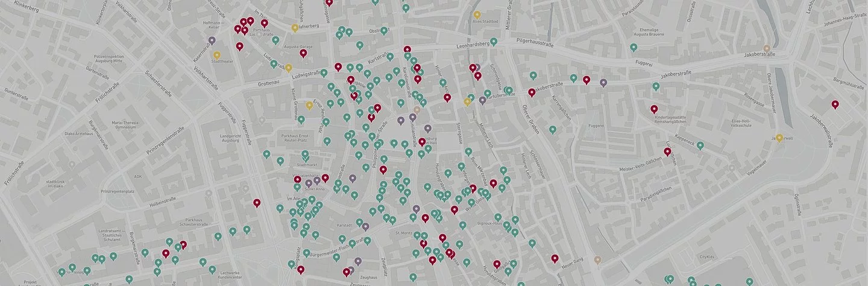
Task: Select the teal pin left of Augusta-Garage label
Action: tap(275, 40)
